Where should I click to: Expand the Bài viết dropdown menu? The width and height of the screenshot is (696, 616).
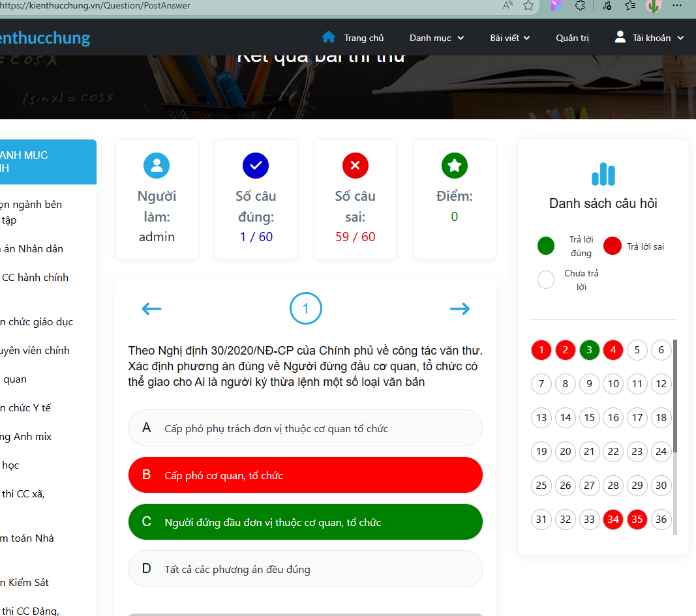[509, 38]
